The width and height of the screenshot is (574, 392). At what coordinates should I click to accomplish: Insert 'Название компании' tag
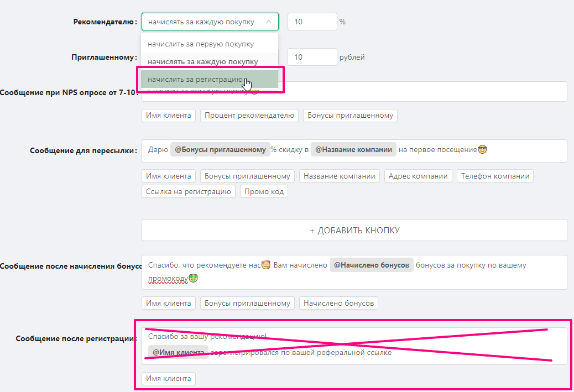pyautogui.click(x=340, y=176)
